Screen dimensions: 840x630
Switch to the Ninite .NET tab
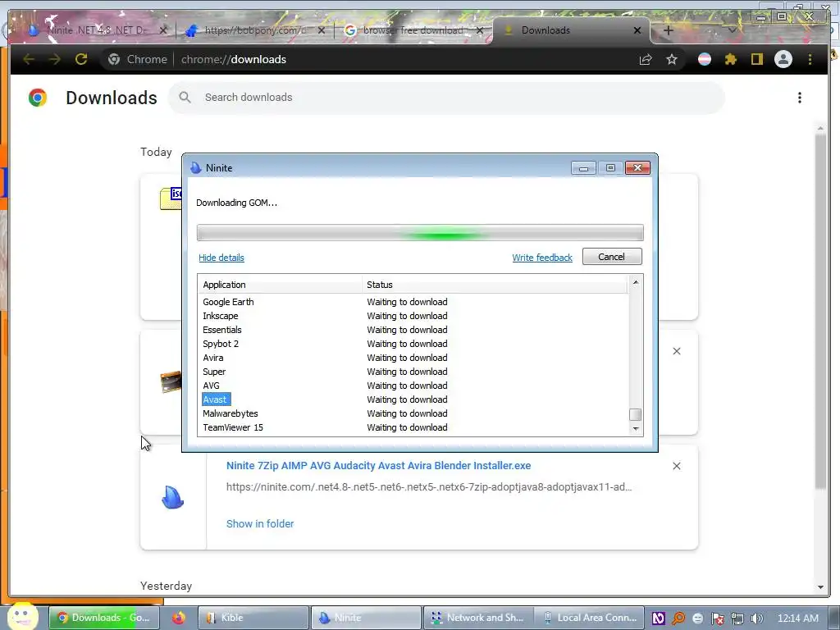coord(97,30)
